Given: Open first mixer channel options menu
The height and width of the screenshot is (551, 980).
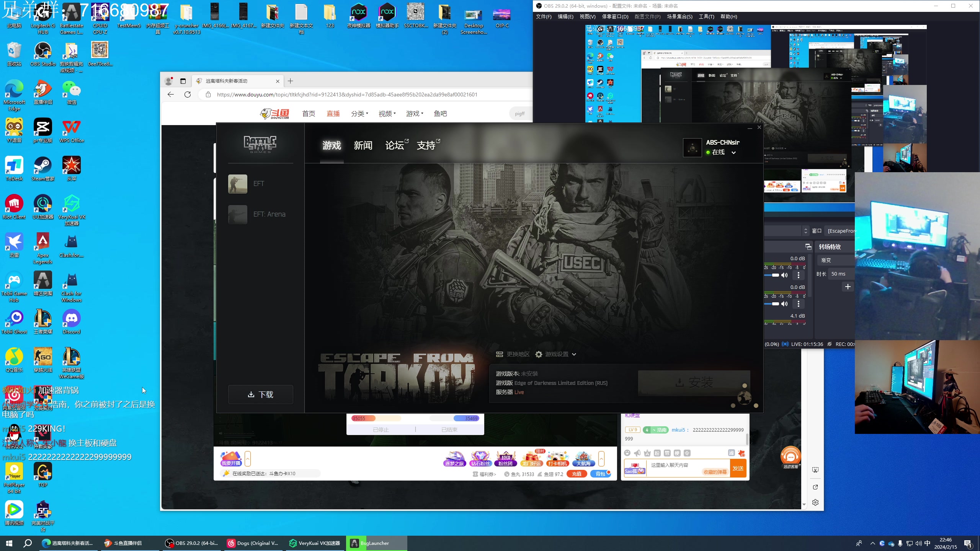Looking at the screenshot, I should point(798,275).
